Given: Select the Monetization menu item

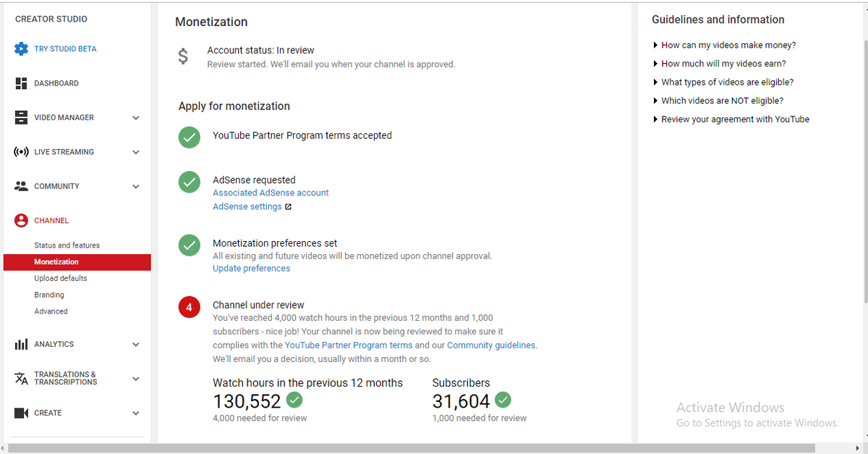Looking at the screenshot, I should (77, 262).
